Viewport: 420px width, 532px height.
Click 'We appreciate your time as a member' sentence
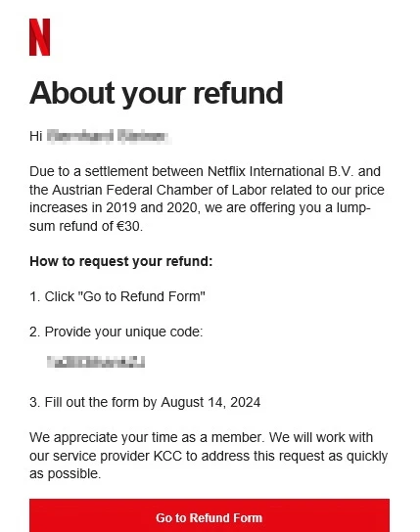pyautogui.click(x=147, y=438)
